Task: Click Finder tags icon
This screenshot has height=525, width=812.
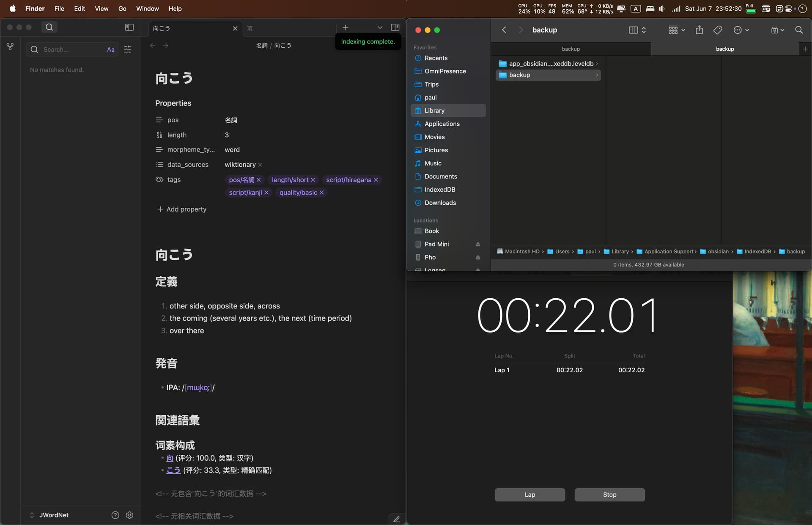Action: tap(718, 30)
